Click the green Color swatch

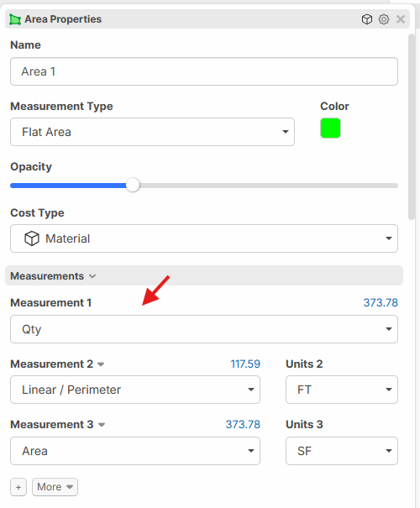point(331,128)
